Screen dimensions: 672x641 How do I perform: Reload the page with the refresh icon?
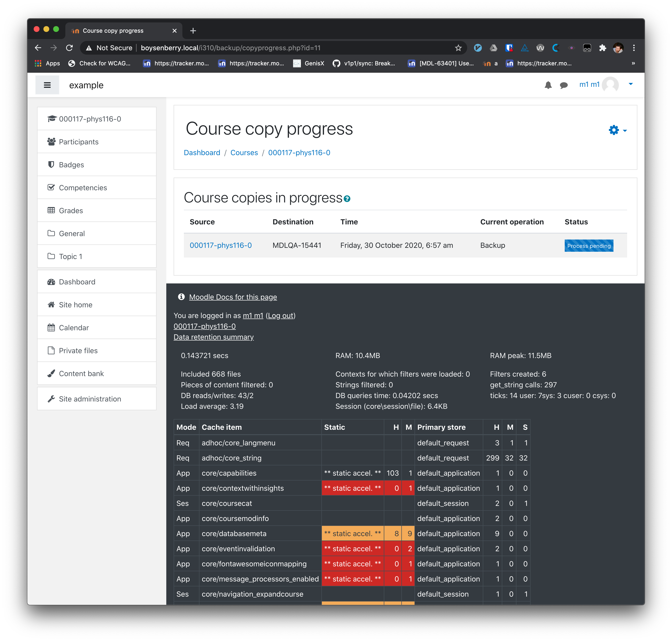[x=69, y=48]
